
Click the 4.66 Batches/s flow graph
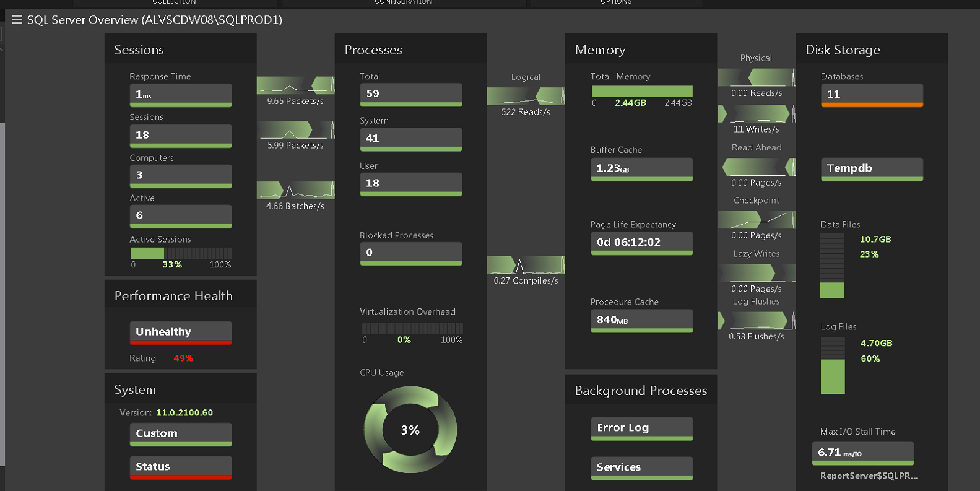click(x=295, y=190)
